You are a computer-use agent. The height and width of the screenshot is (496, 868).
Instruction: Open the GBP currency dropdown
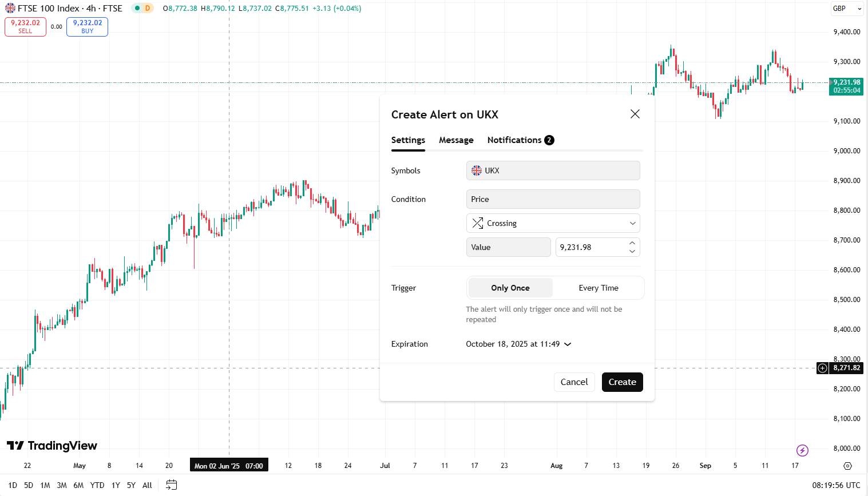click(x=847, y=9)
